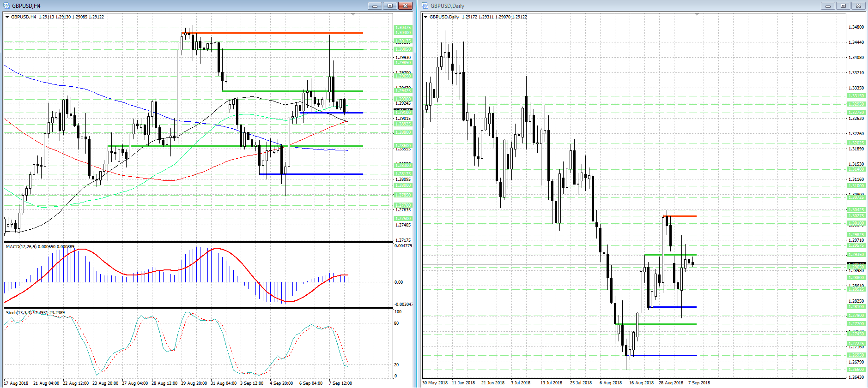The height and width of the screenshot is (388, 868).
Task: Click the chart icon in GBPUSD,Daily title bar
Action: tap(425, 6)
